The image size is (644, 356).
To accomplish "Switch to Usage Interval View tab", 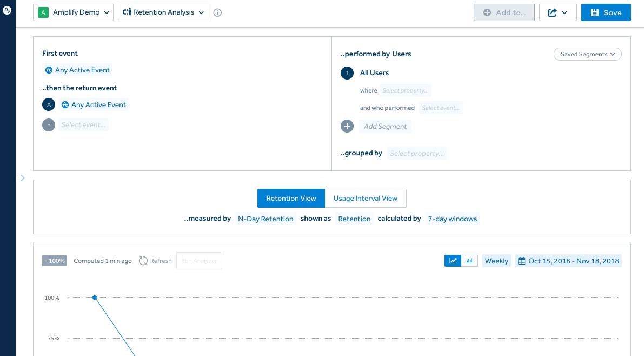I will [x=365, y=199].
